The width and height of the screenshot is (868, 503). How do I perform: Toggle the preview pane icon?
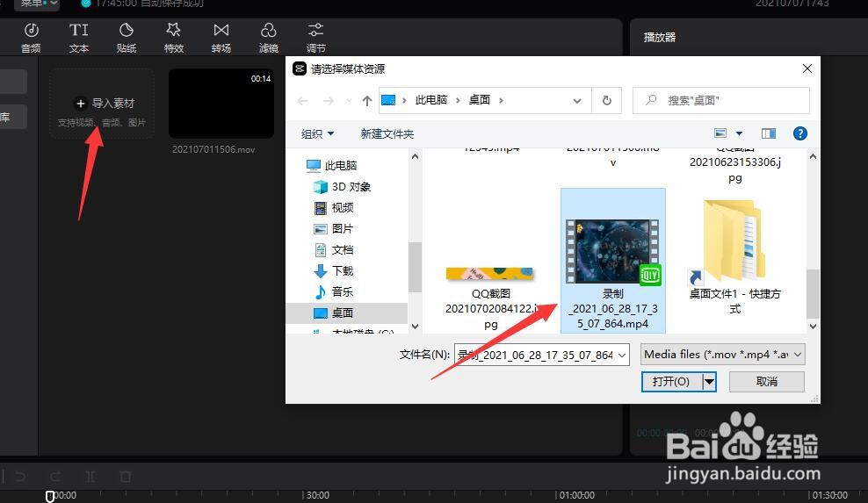tap(769, 133)
